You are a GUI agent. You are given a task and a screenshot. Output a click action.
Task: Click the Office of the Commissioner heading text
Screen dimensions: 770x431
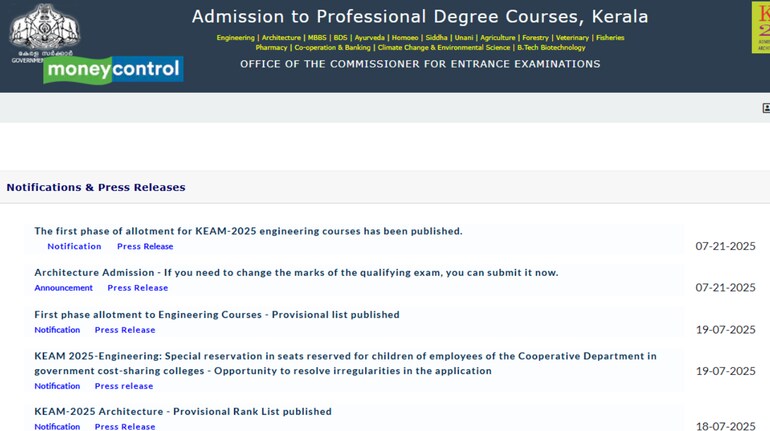[x=420, y=64]
